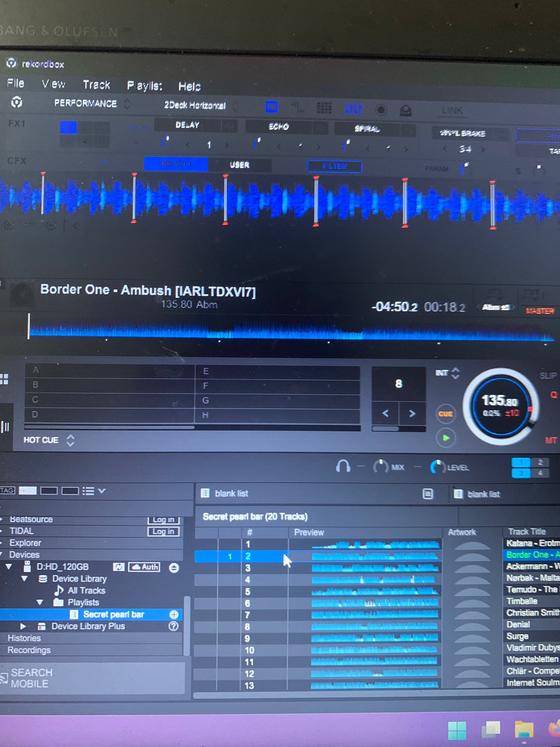Click the Auth cloud button
This screenshot has height=747, width=560.
pyautogui.click(x=145, y=567)
